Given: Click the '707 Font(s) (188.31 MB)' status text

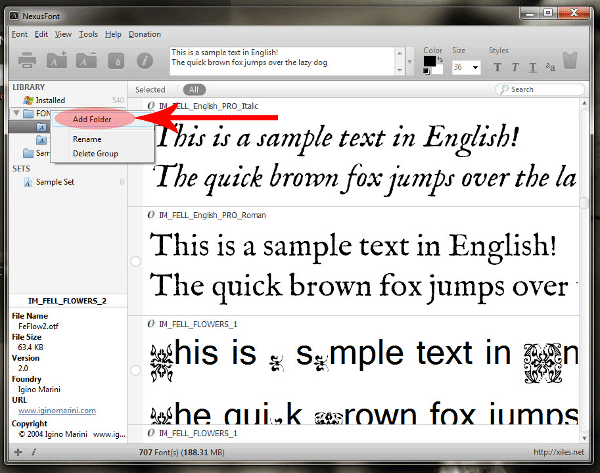Looking at the screenshot, I should [181, 452].
